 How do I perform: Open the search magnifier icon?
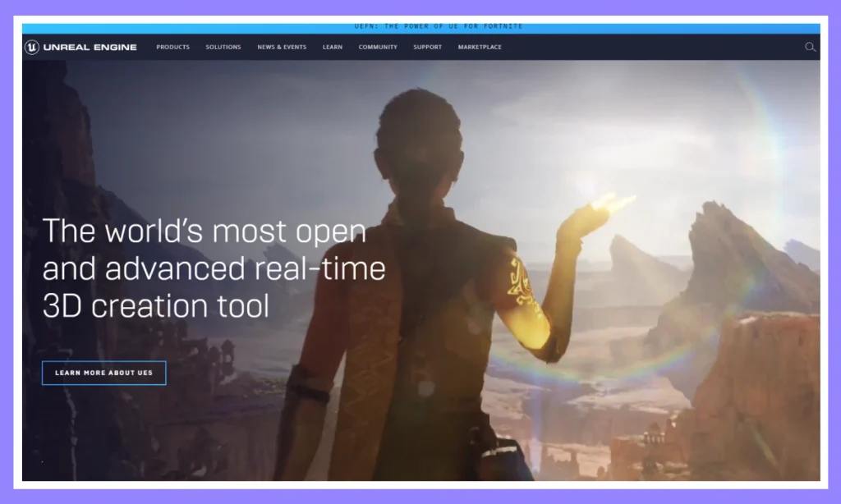tap(810, 47)
